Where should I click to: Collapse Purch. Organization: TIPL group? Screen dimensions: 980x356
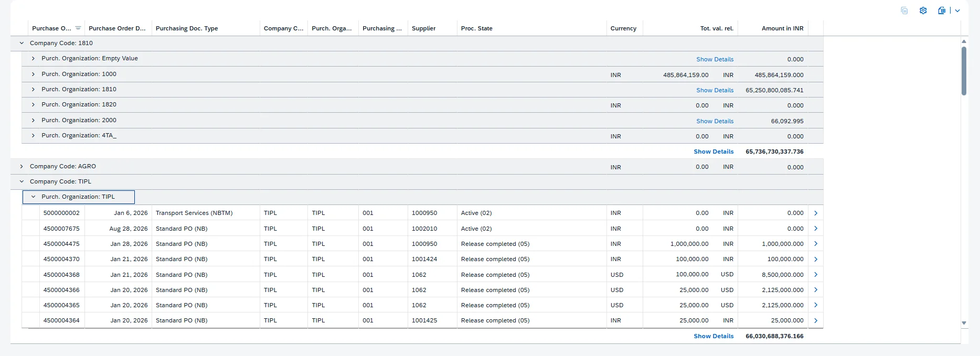point(33,197)
